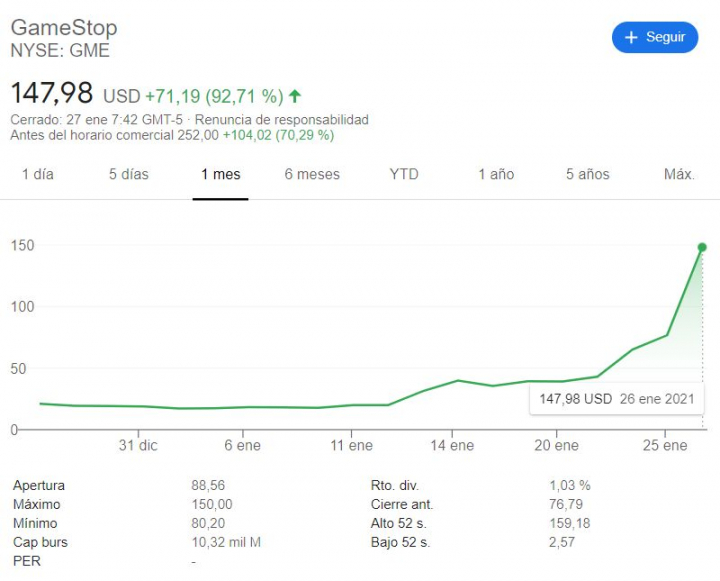Screen dimensions: 720x581
Task: Click the green up arrow beside percentage change
Action: pos(295,96)
